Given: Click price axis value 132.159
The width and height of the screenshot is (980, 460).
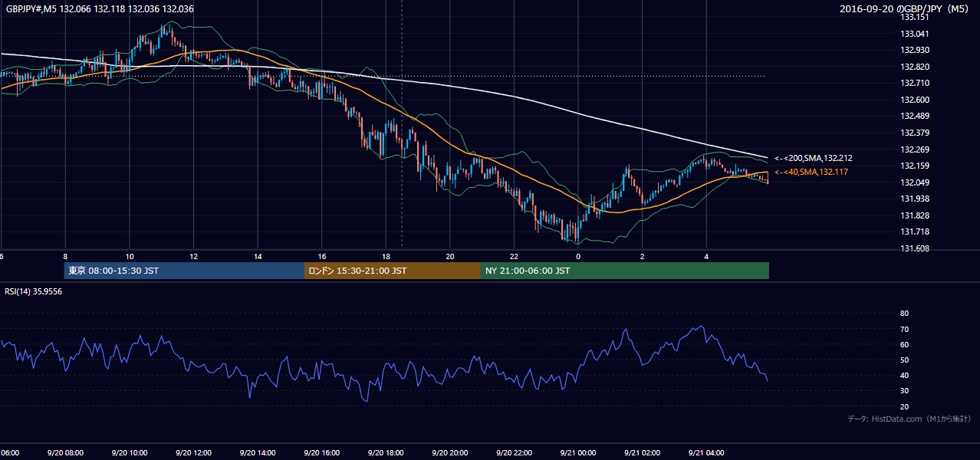Looking at the screenshot, I should [914, 166].
